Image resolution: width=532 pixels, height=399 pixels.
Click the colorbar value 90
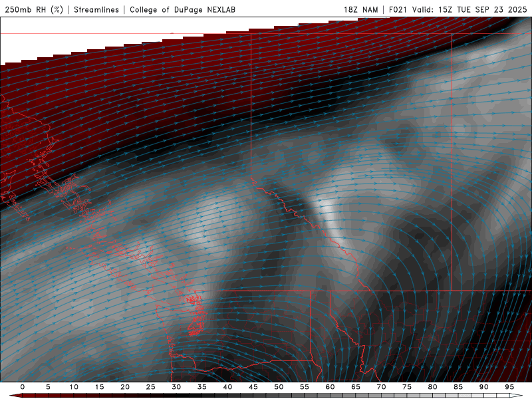click(x=483, y=387)
